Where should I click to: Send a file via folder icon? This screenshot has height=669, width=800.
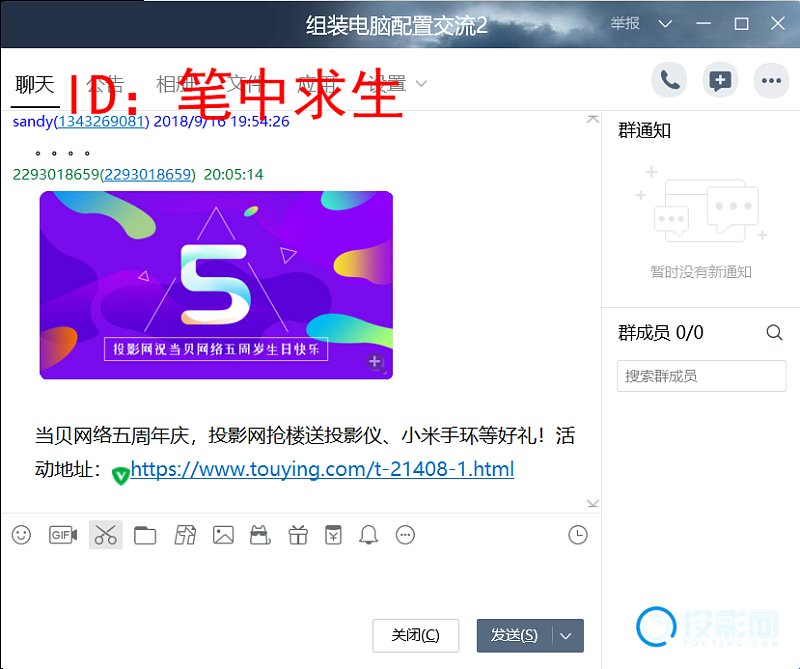(145, 535)
